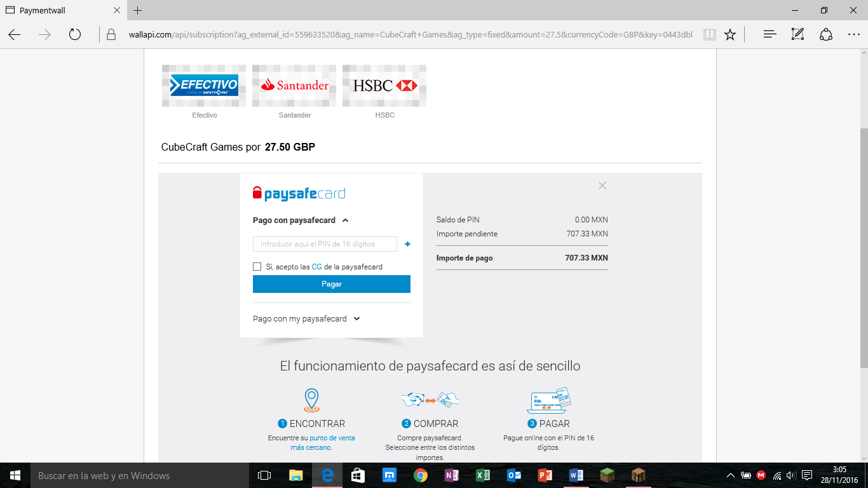Click the Pagar button
This screenshot has height=488, width=868.
[332, 284]
